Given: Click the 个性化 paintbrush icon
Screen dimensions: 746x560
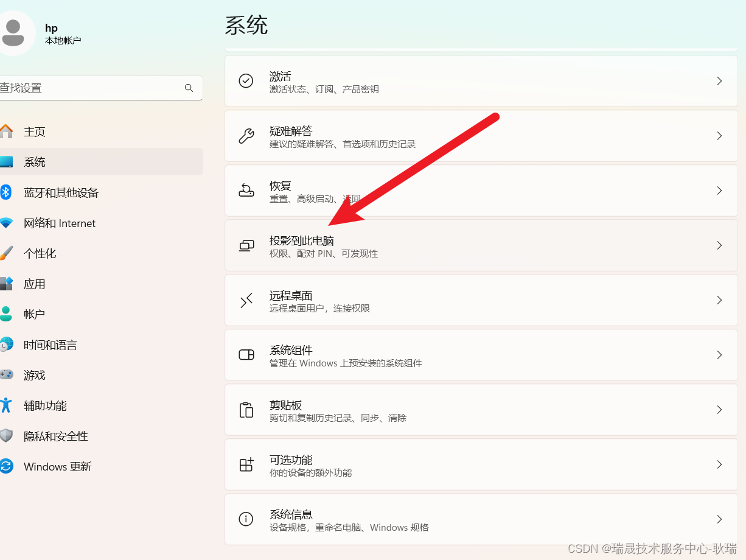Looking at the screenshot, I should [6, 253].
